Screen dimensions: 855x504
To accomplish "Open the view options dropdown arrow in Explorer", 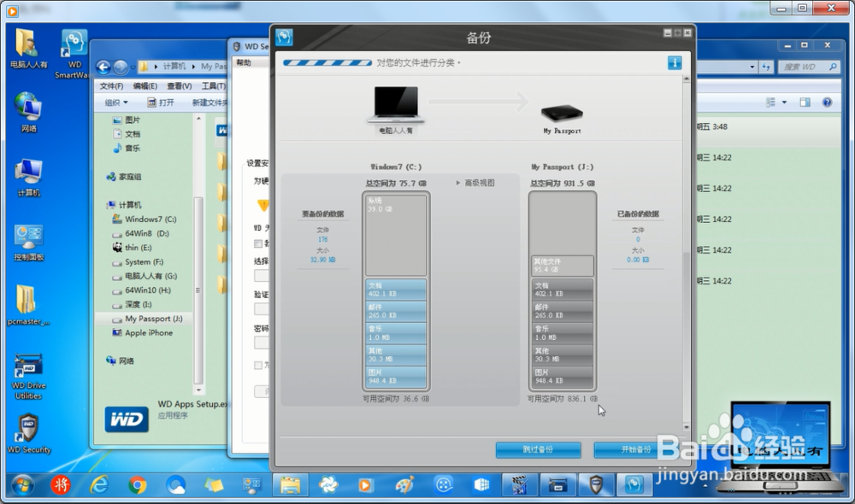I will pos(784,103).
